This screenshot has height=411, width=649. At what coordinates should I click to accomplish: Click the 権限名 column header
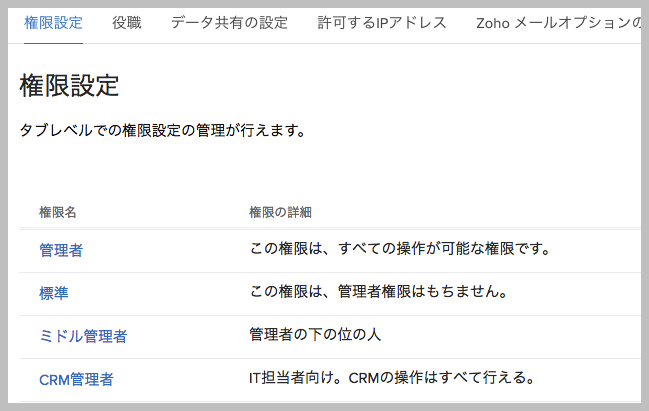click(58, 211)
